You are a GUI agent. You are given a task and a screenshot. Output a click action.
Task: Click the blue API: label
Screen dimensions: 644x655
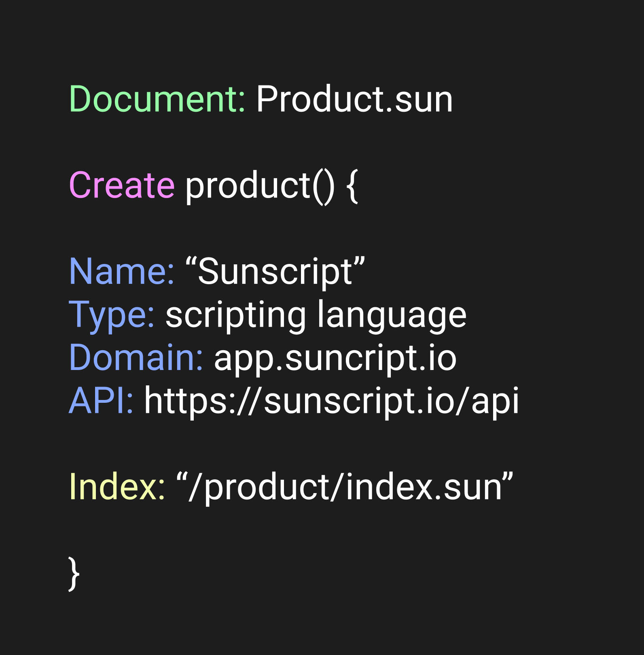click(101, 401)
